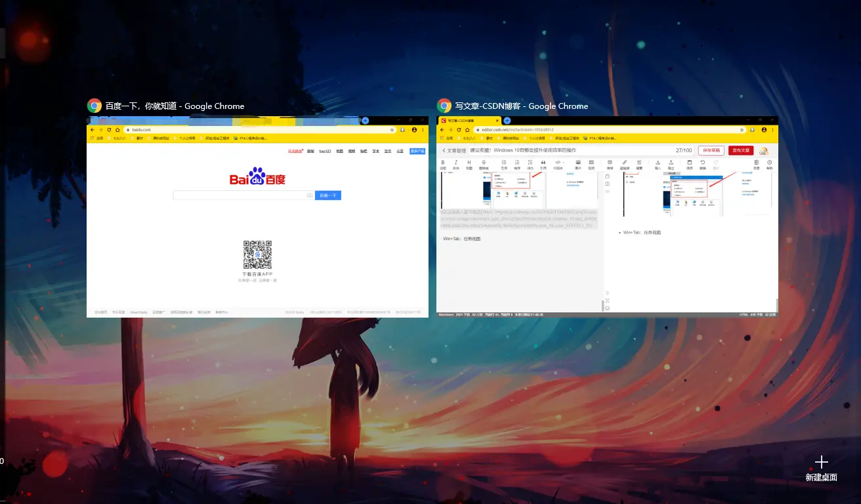Select the Baidu Chrome window thumbnail

tap(257, 217)
